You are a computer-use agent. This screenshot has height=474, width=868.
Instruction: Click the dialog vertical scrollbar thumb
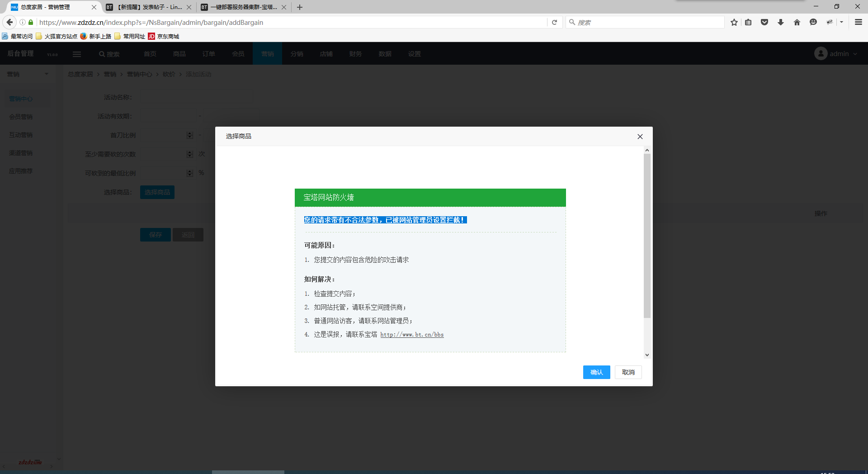pos(647,236)
